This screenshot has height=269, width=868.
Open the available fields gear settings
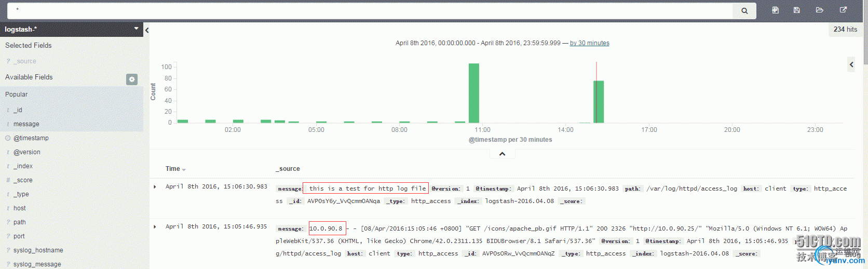[x=132, y=79]
